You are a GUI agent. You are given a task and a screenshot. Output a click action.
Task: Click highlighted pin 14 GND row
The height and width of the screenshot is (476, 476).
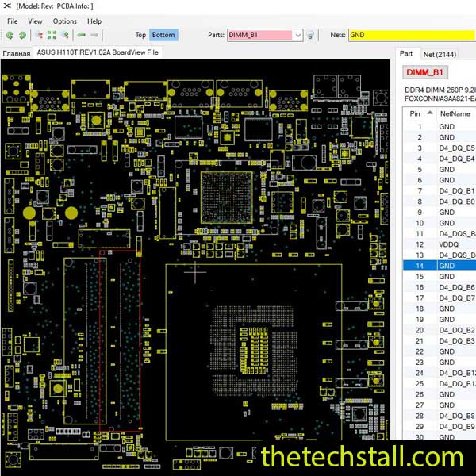click(440, 266)
